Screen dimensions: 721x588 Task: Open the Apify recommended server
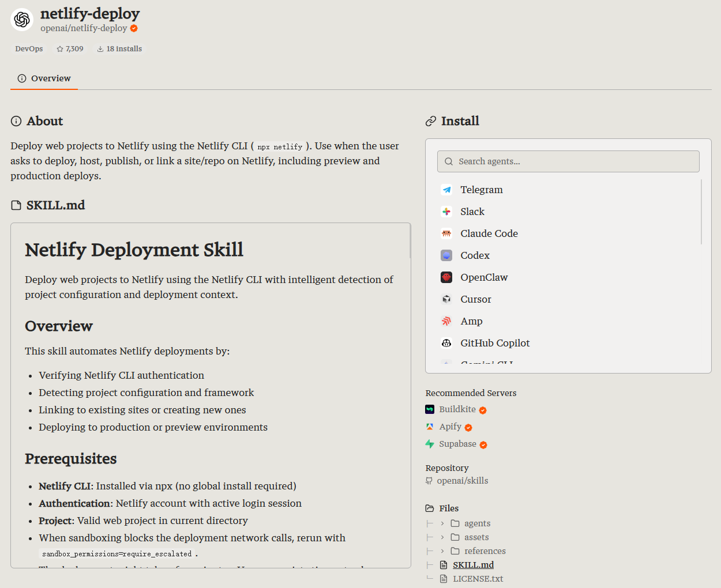(x=450, y=427)
